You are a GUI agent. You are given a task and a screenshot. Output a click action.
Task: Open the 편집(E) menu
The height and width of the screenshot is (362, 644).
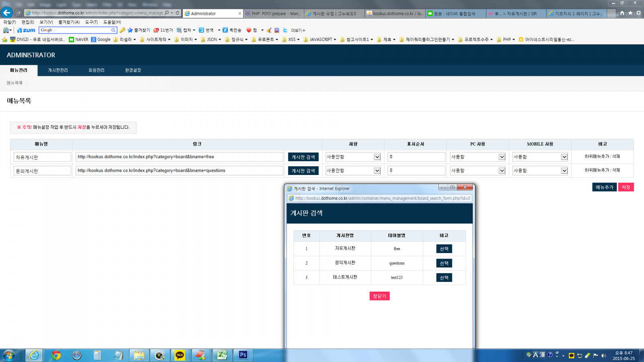[28, 22]
